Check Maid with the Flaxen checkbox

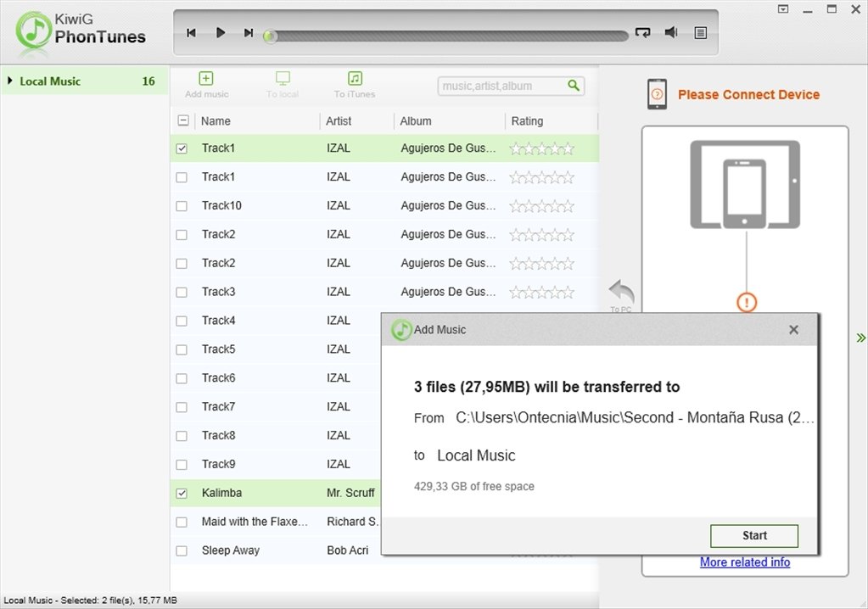pos(182,522)
